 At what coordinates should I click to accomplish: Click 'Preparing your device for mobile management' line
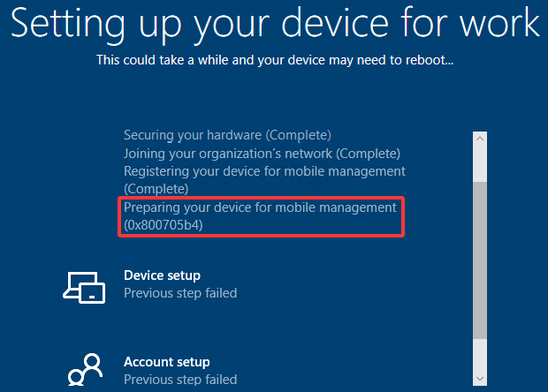tap(260, 207)
